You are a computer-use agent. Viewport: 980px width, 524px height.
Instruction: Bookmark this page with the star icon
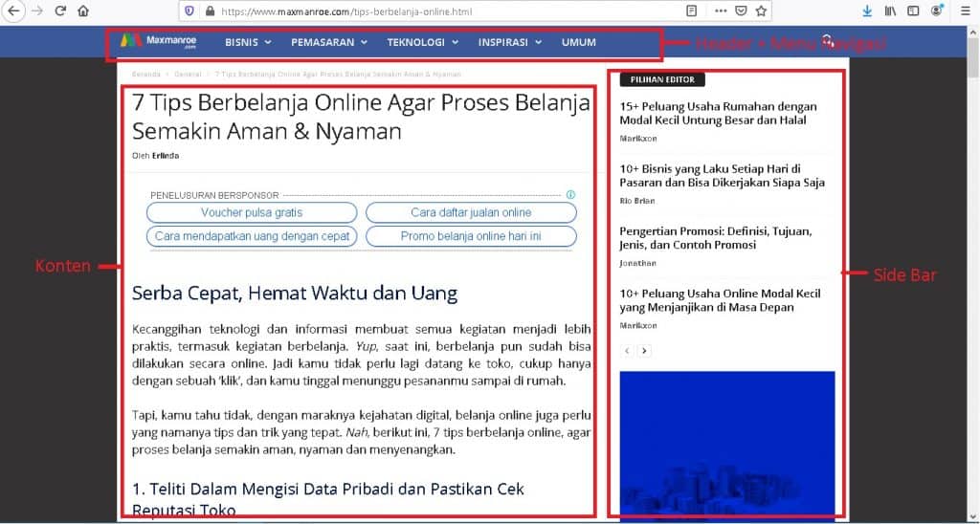tap(761, 11)
